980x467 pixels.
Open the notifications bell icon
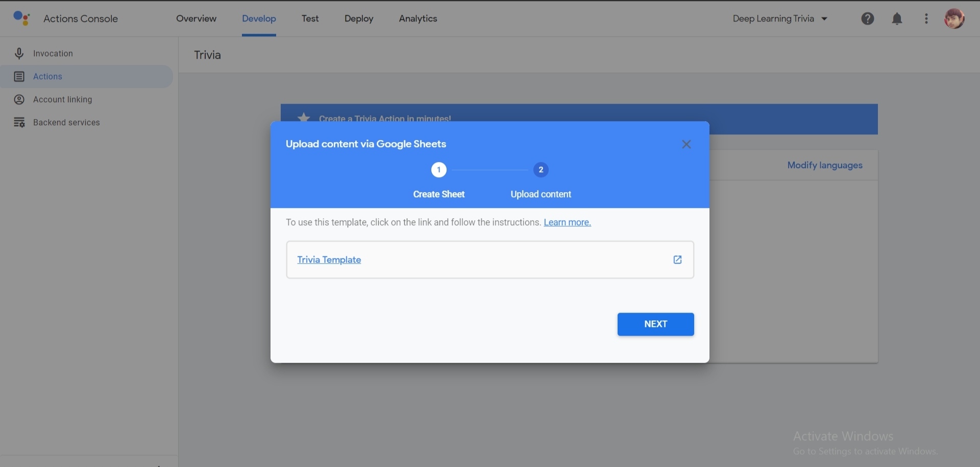click(x=897, y=19)
